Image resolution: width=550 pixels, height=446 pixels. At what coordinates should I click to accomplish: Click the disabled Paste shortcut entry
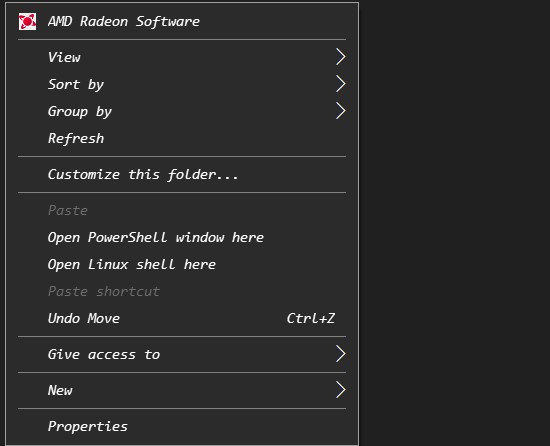(182, 291)
